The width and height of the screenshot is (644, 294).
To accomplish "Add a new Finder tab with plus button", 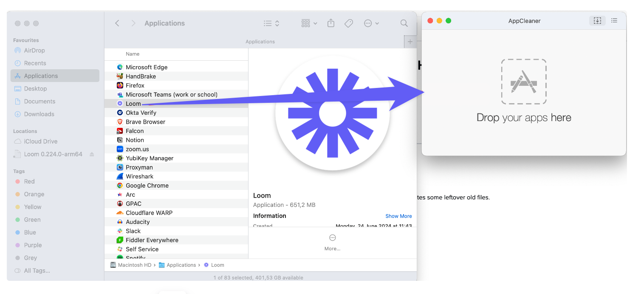I will 410,42.
